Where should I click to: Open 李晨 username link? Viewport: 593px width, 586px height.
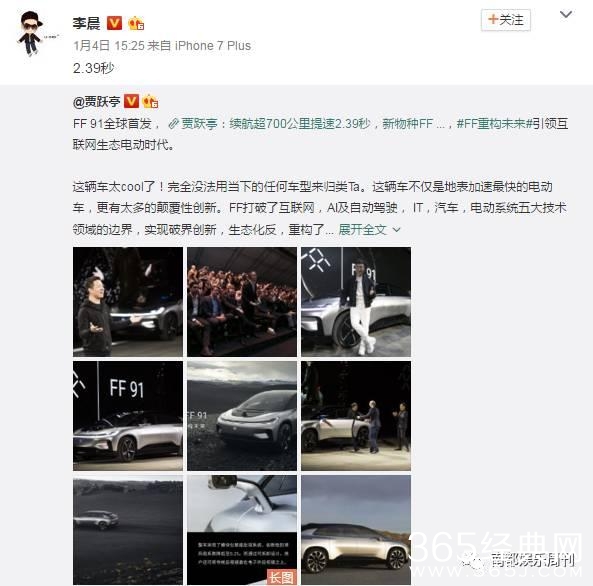86,23
